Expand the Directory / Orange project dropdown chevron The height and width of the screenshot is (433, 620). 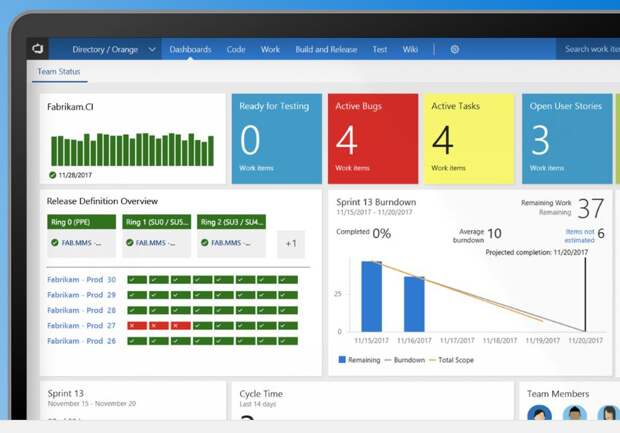coord(152,49)
